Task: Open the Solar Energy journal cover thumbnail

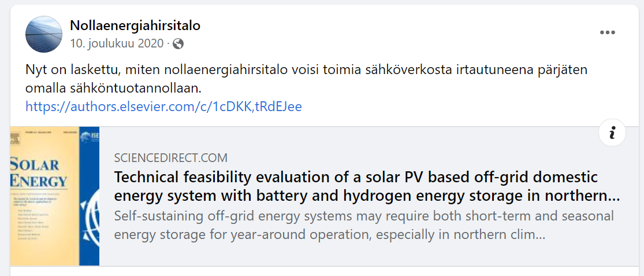Action: (55, 196)
